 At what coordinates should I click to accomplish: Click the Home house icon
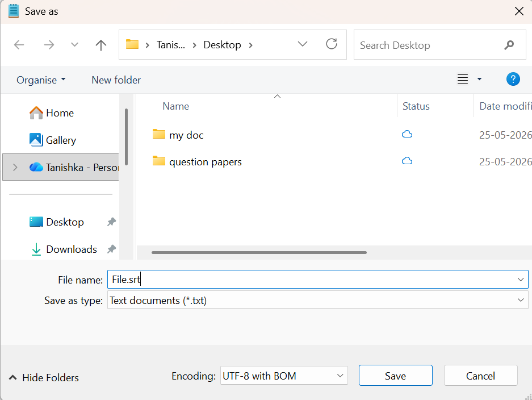pyautogui.click(x=36, y=113)
